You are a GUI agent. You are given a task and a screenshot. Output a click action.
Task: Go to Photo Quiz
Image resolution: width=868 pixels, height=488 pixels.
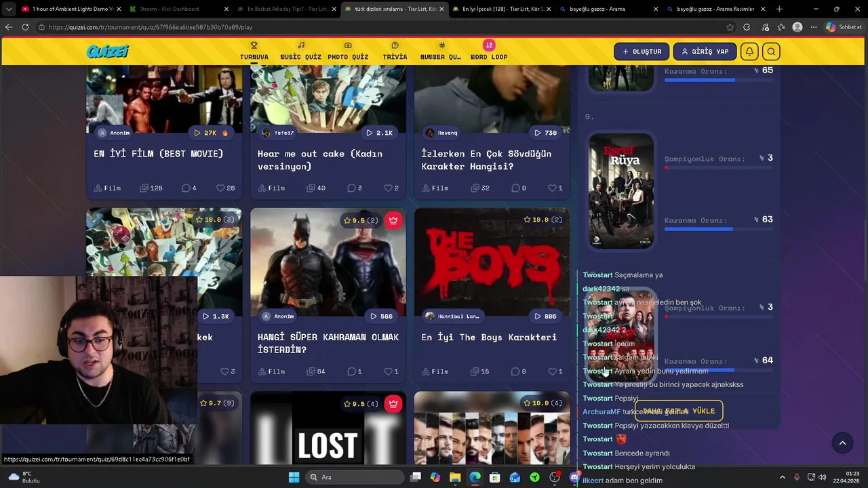coord(348,52)
